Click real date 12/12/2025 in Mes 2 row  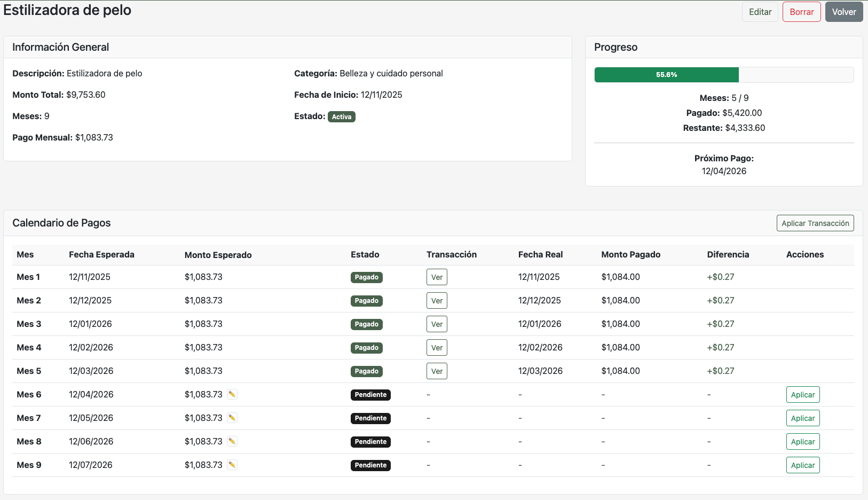click(540, 300)
